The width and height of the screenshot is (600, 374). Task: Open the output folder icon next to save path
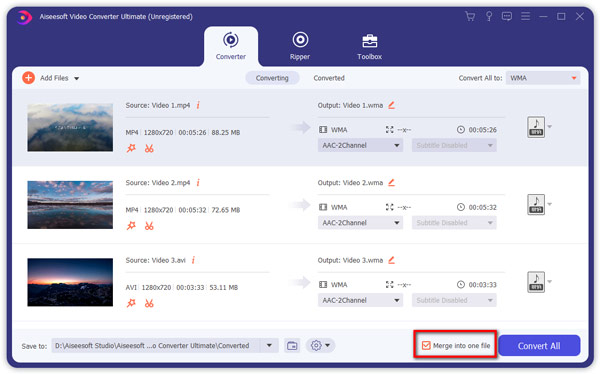tap(292, 346)
